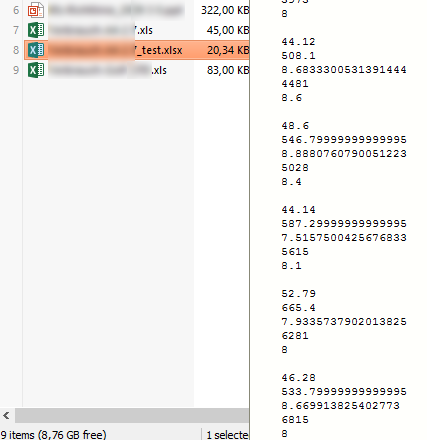The image size is (427, 440).
Task: Click the Excel icon of the 83,00 KB .xls file
Action: [x=36, y=70]
